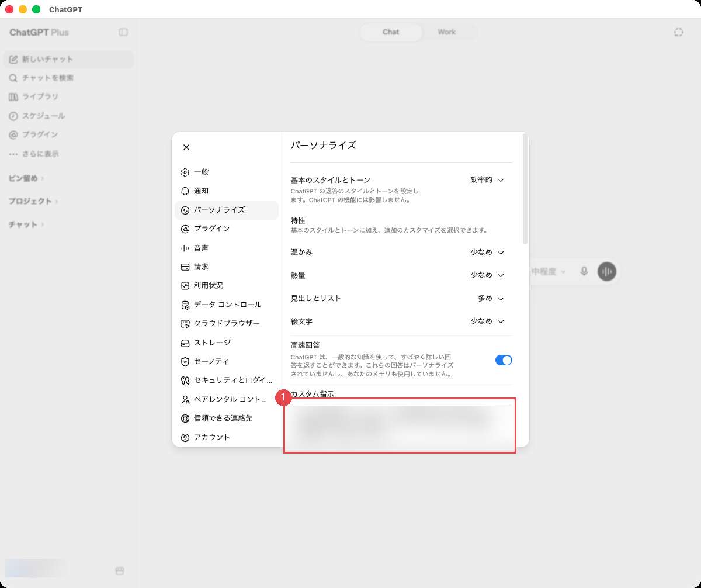701x588 pixels.
Task: Open the クラウドブラウザー settings section
Action: tap(227, 323)
